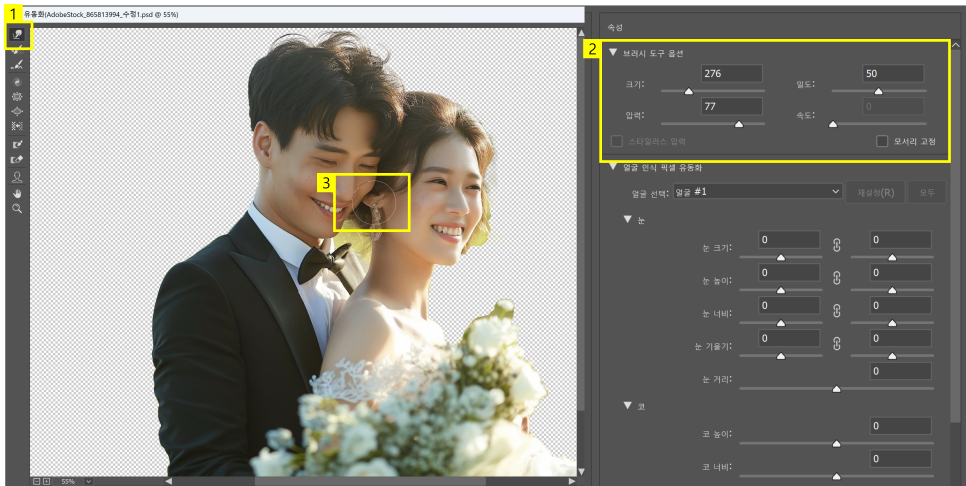Toggle the link icon for 눈 크기
Screen dimensions: 966x486
(837, 245)
